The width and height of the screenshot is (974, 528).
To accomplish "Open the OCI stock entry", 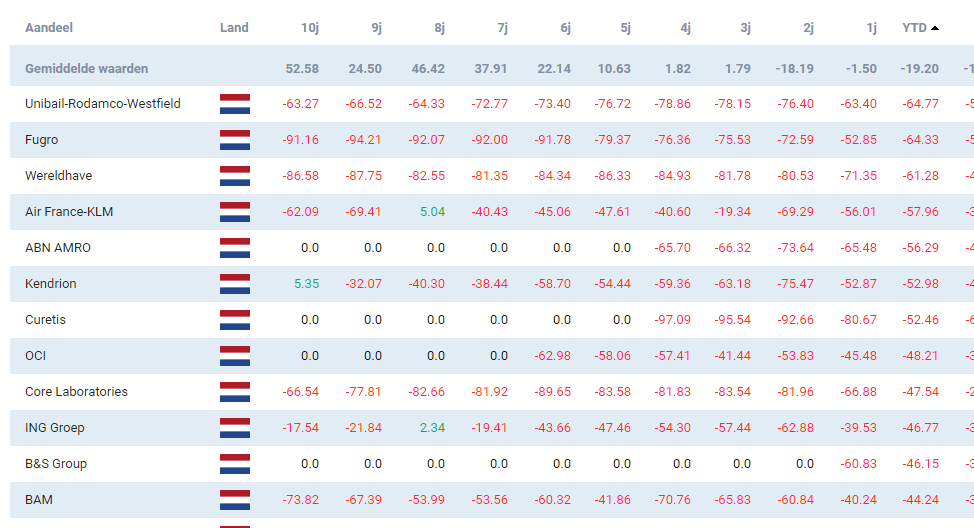I will pos(35,356).
